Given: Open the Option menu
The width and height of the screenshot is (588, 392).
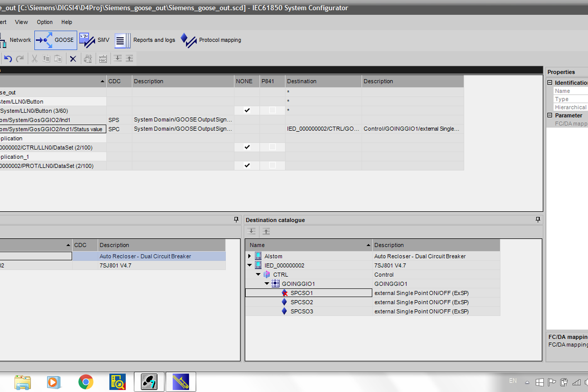Looking at the screenshot, I should tap(45, 22).
